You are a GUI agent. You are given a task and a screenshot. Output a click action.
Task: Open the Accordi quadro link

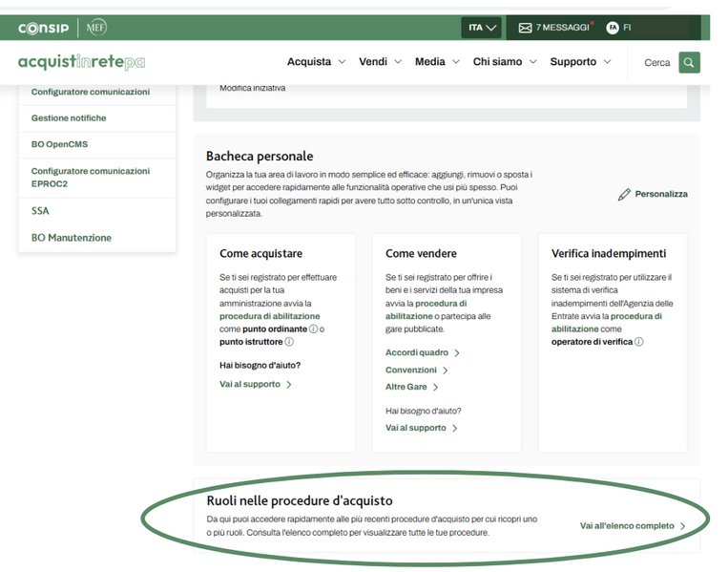[422, 352]
